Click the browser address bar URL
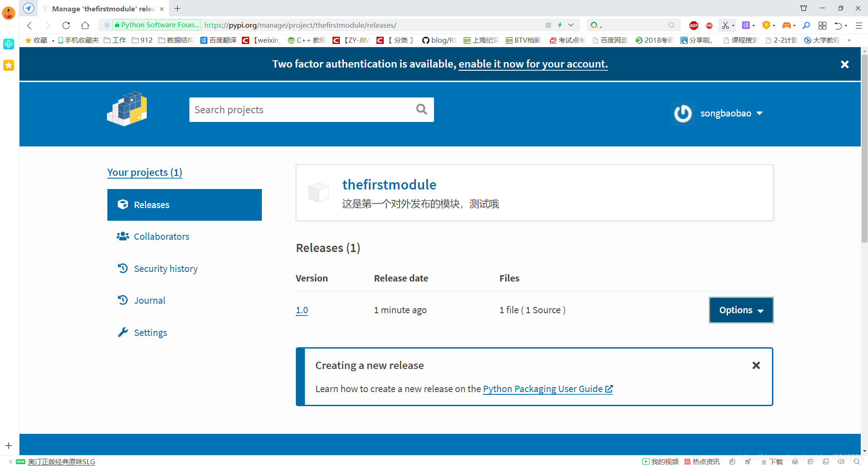The image size is (868, 466). [300, 25]
